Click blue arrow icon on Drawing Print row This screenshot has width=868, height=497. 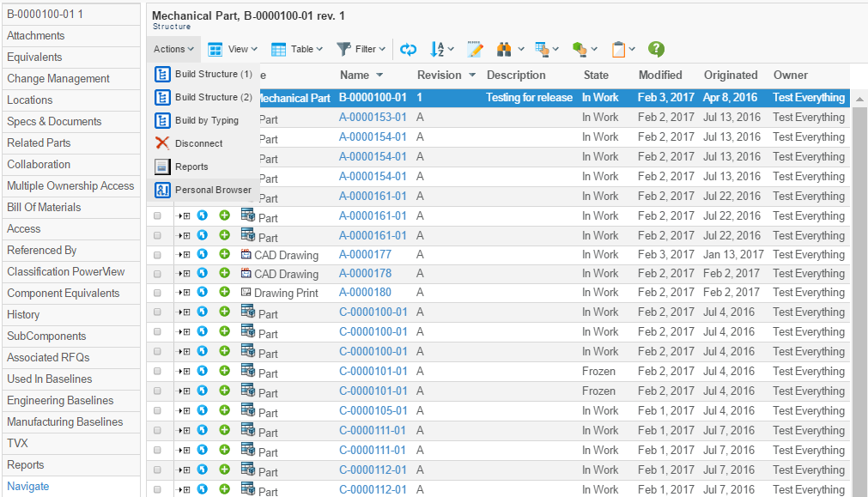(203, 293)
